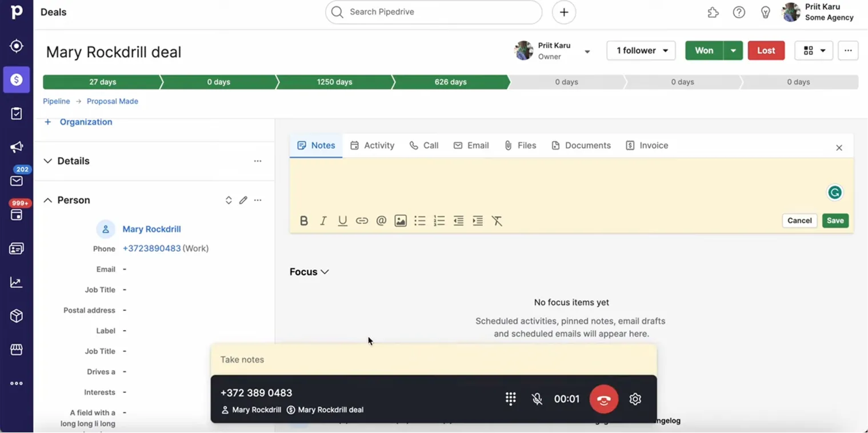Open the Insights chart icon in sidebar
This screenshot has width=868, height=433.
tap(17, 282)
